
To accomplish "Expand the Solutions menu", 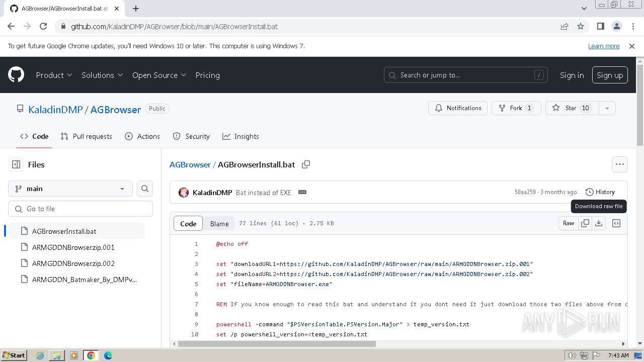I will (102, 75).
